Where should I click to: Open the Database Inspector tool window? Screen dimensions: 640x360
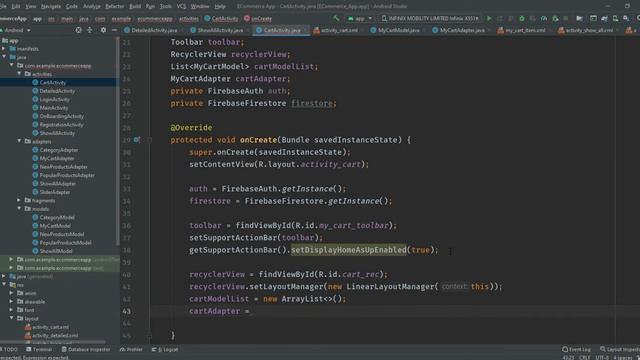pyautogui.click(x=86, y=350)
